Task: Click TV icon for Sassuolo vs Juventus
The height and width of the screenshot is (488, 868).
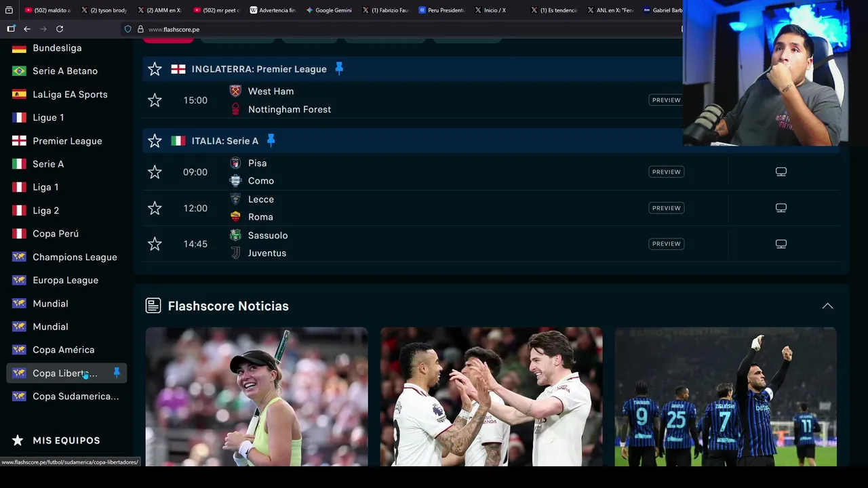Action: pyautogui.click(x=781, y=244)
